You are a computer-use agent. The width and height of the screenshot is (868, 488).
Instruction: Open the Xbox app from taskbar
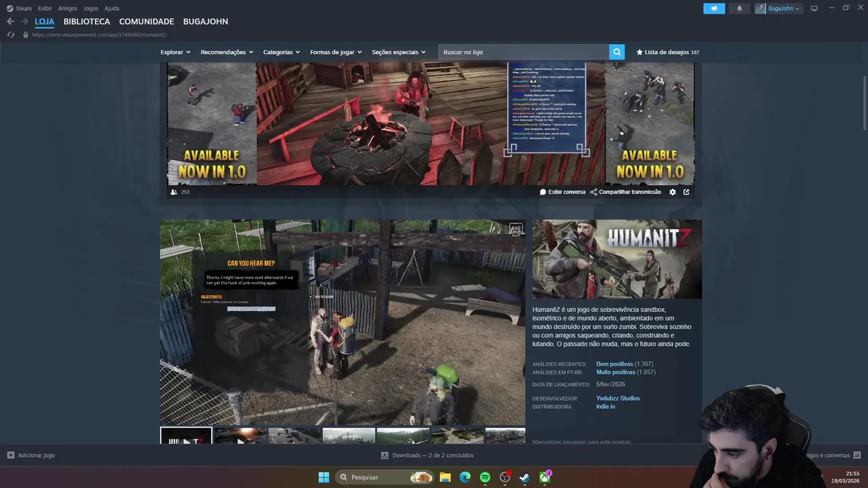point(545,477)
